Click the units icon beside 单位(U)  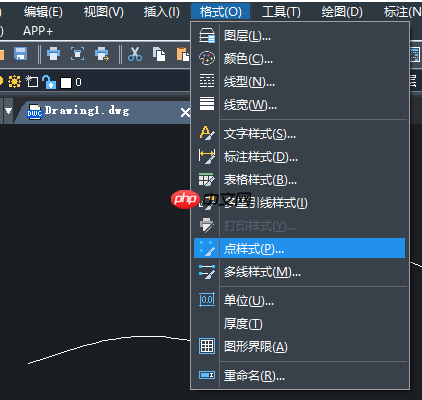(x=207, y=300)
